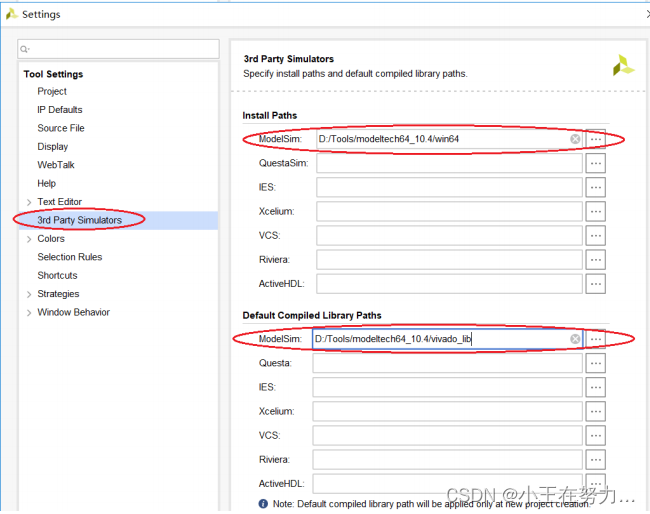Expand the Window Behavior tree node
Image resolution: width=650 pixels, height=514 pixels.
[29, 313]
